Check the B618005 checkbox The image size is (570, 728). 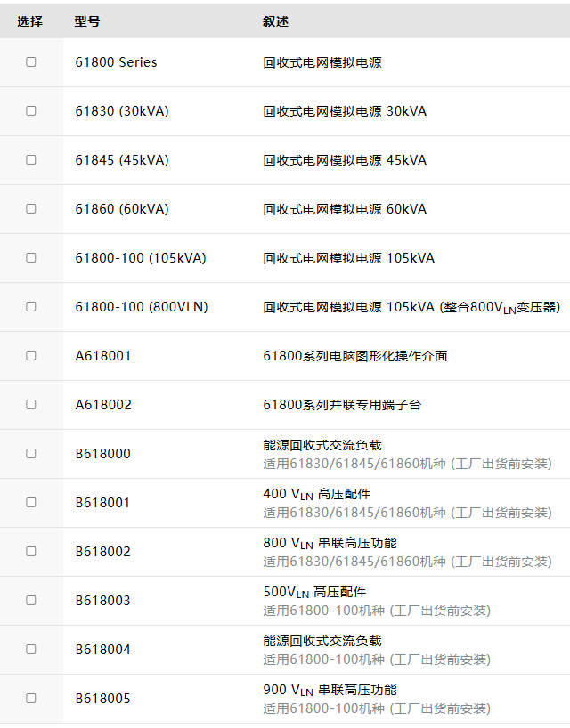30,699
